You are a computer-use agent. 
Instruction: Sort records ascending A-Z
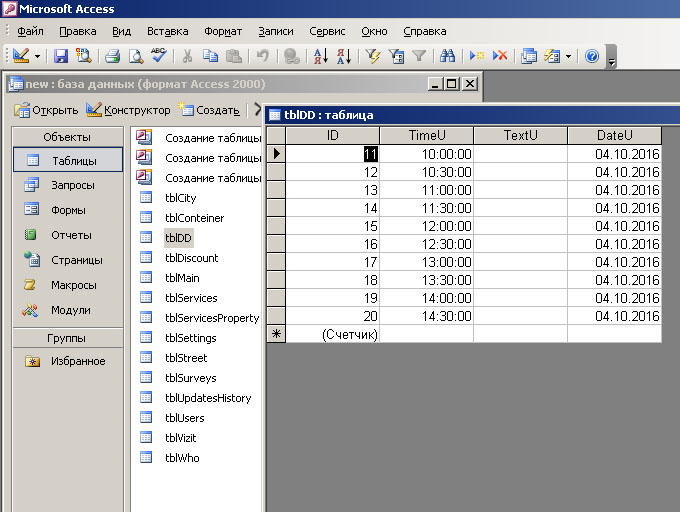click(x=320, y=57)
